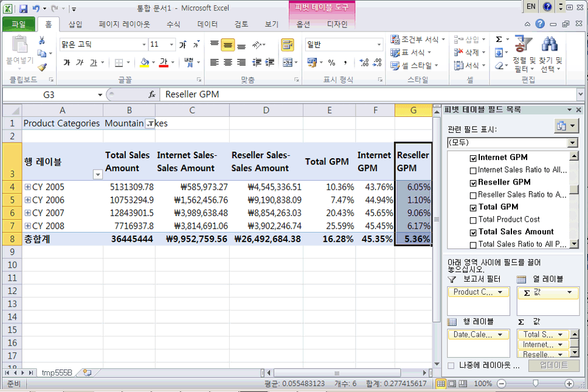Open the number format dropdown (일반)

pos(379,44)
